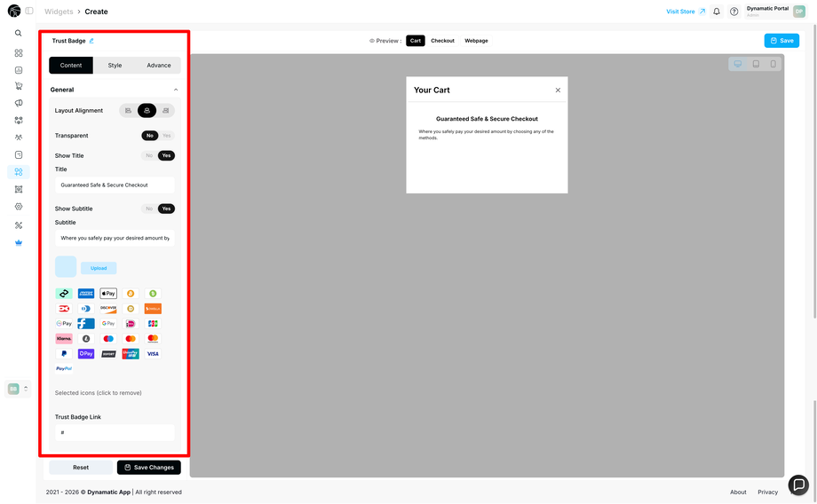Open the About footer link
This screenshot has width=817, height=504.
point(738,492)
